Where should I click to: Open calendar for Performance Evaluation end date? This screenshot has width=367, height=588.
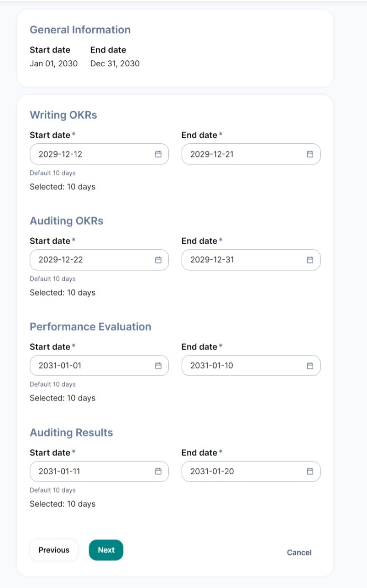310,366
